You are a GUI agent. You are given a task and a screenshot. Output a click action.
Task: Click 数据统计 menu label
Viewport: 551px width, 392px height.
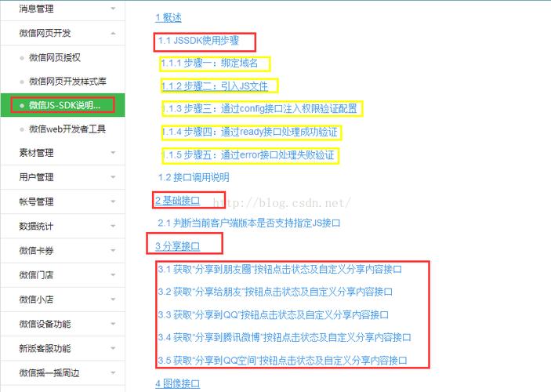(36, 226)
